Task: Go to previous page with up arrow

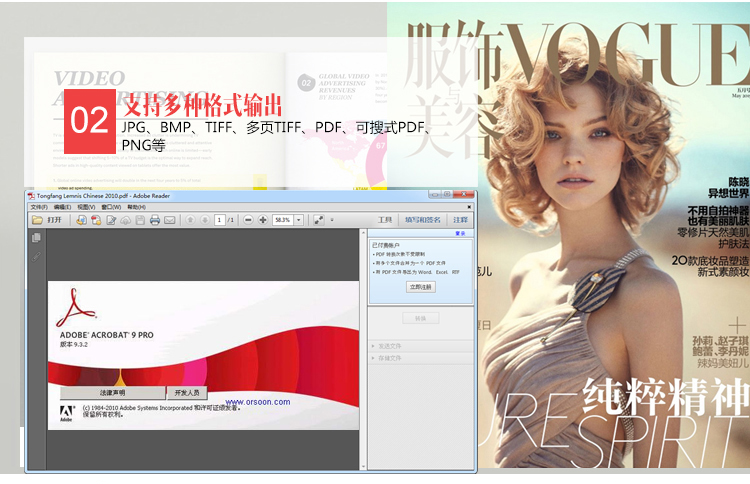Action: click(x=190, y=219)
